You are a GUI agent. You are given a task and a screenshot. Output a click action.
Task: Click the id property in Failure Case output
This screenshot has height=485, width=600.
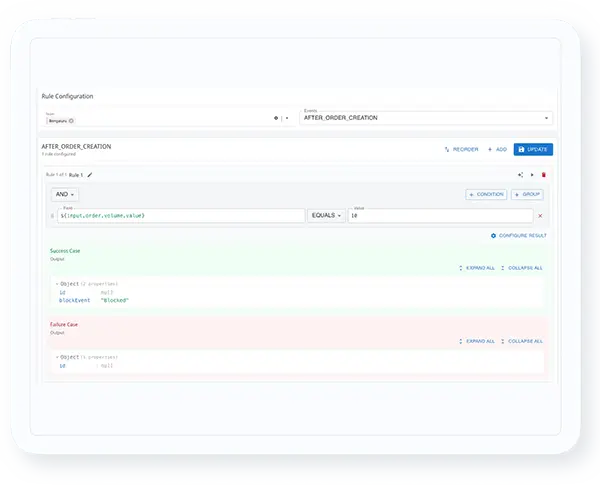click(62, 366)
